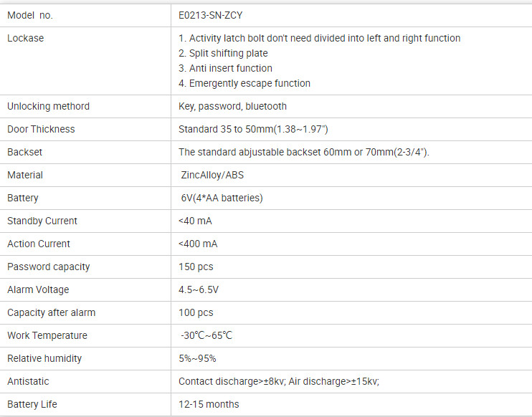Select the Password capacity label
Image resolution: width=532 pixels, height=417 pixels.
pos(49,267)
